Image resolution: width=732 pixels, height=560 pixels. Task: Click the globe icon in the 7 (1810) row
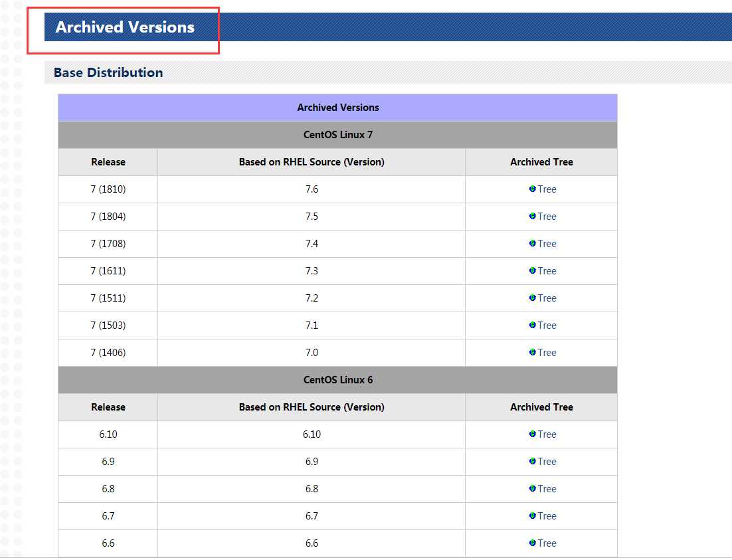tap(532, 189)
